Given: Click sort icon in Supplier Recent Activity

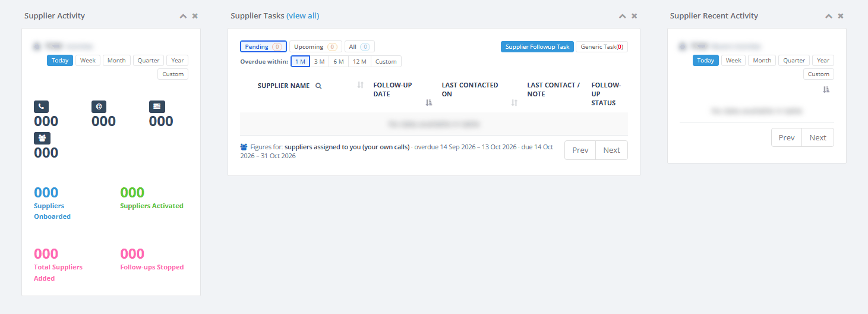Looking at the screenshot, I should point(826,89).
